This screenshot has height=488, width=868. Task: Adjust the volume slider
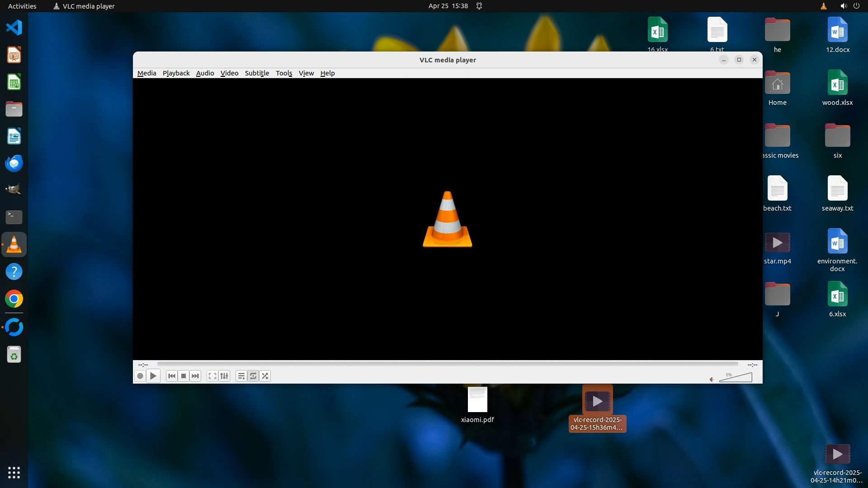736,378
